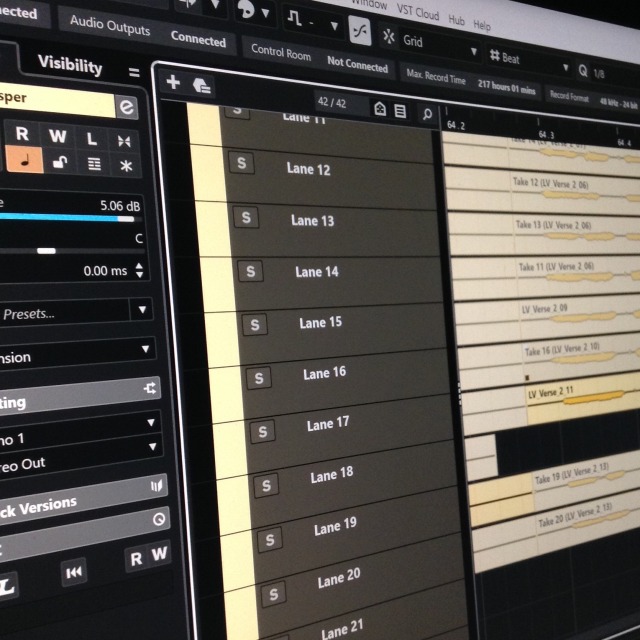Enable Read automation R in Inspector top

pos(22,133)
